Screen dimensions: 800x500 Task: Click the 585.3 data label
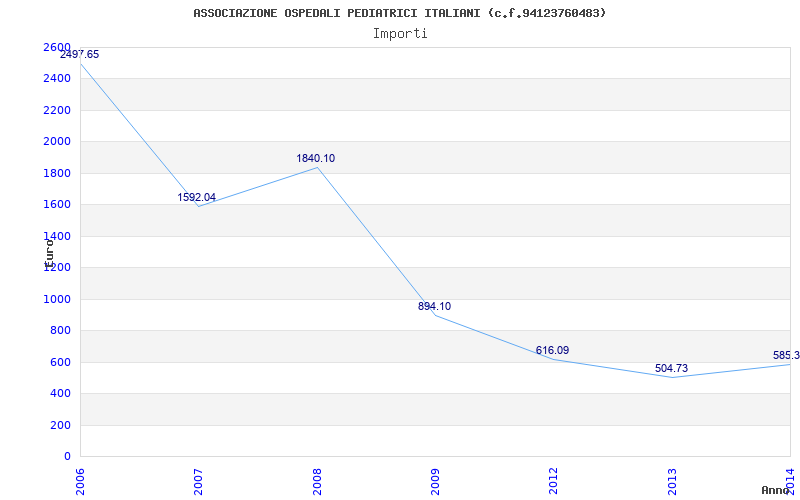tap(786, 355)
